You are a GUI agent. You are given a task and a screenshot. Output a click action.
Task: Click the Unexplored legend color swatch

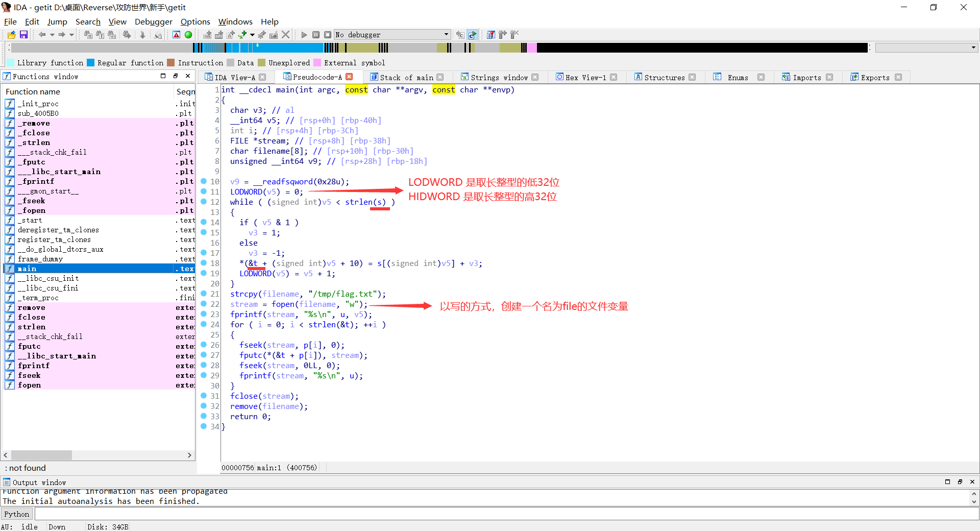261,63
